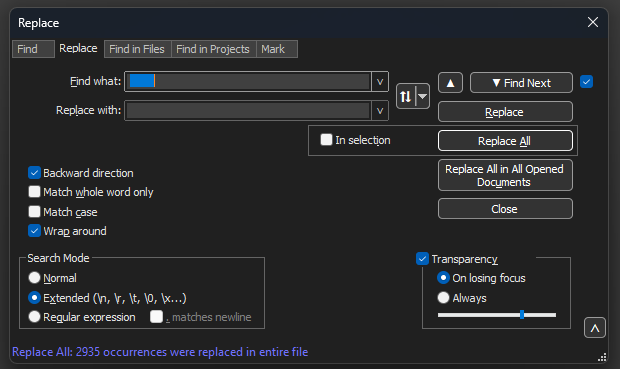Click inside the Replace with field
The height and width of the screenshot is (369, 620).
click(248, 111)
